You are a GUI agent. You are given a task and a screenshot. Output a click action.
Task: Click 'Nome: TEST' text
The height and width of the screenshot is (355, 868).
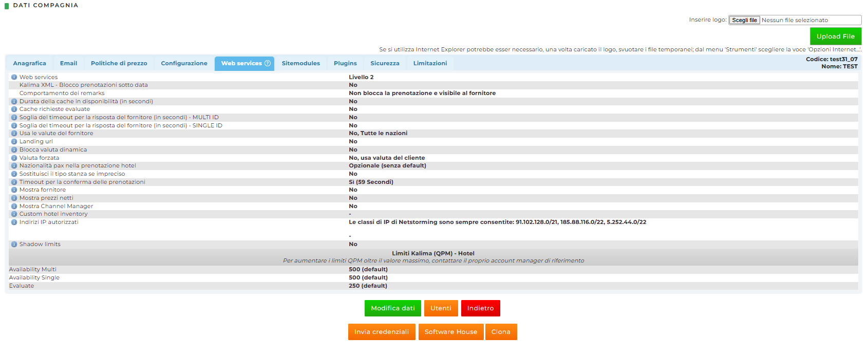839,66
